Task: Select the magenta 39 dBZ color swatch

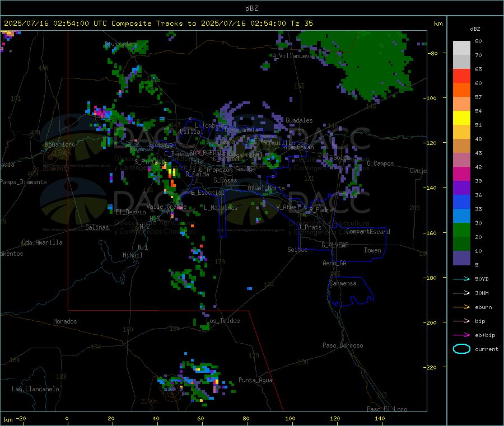Action: pyautogui.click(x=461, y=174)
